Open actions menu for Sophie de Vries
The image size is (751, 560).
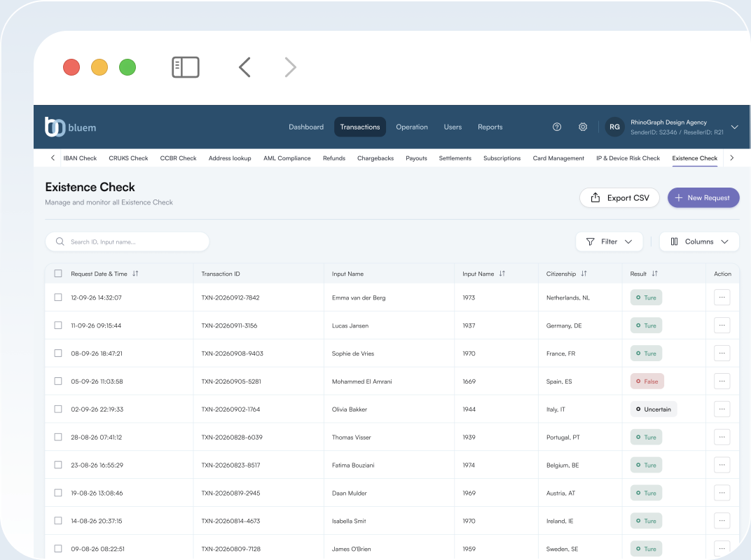pos(722,353)
